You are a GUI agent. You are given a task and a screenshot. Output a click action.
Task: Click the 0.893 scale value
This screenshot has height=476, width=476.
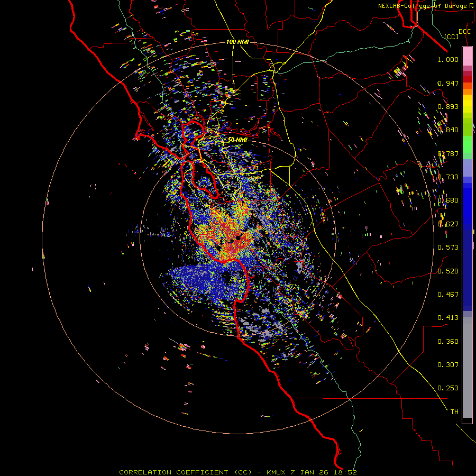tap(448, 106)
